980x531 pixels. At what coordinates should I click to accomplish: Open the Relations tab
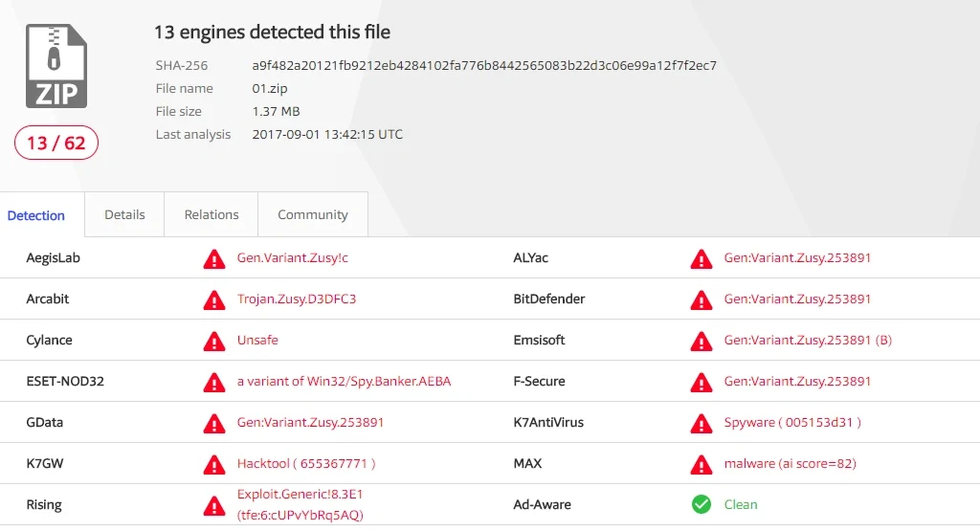(212, 214)
